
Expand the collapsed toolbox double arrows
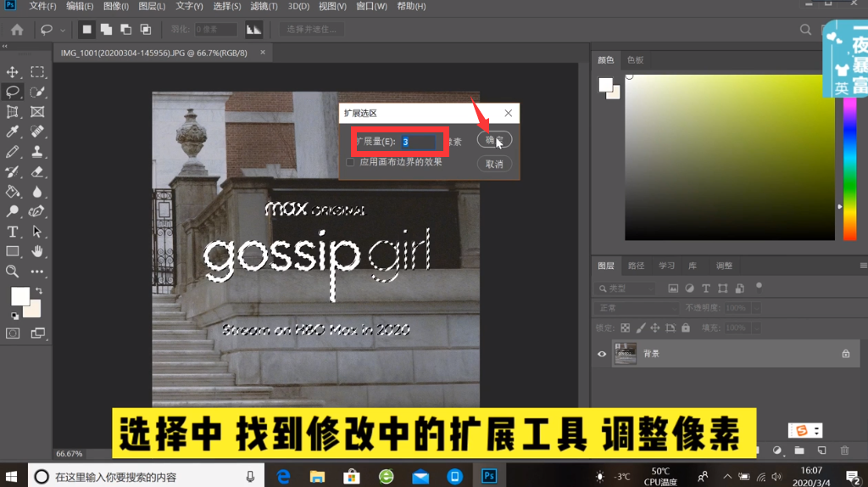pos(5,47)
